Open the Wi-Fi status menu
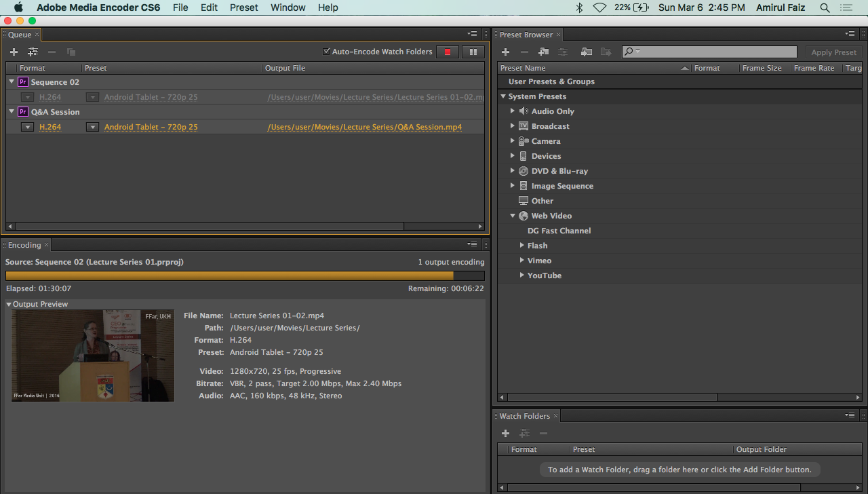The image size is (868, 494). point(599,7)
